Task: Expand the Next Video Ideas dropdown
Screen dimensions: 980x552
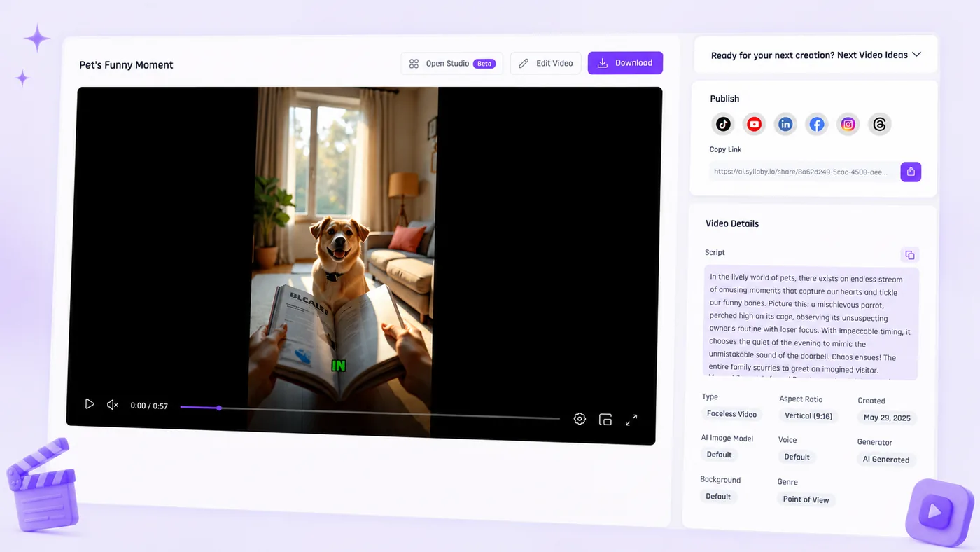Action: click(x=815, y=55)
